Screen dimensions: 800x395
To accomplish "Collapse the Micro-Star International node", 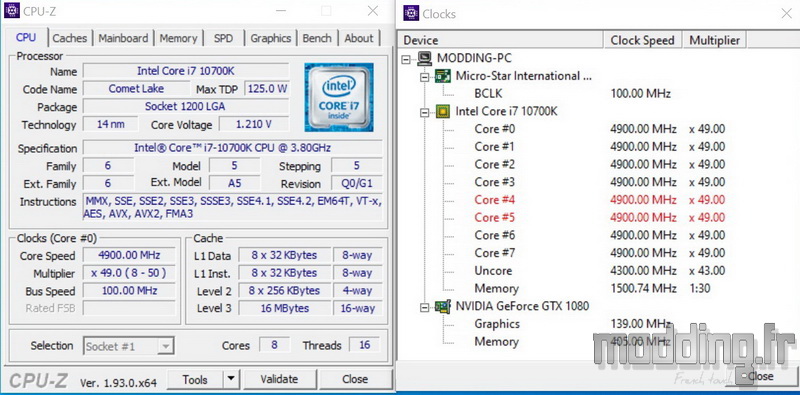I will [x=424, y=77].
